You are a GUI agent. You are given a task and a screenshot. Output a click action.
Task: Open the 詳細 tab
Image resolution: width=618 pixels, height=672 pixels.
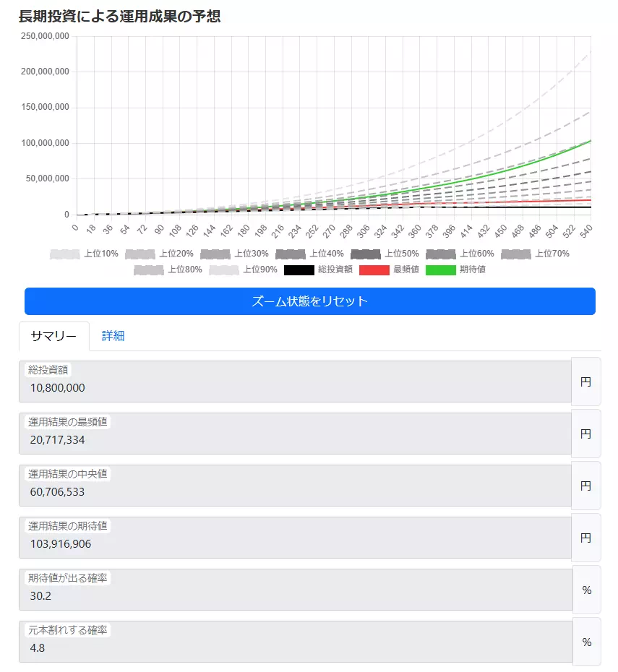click(113, 335)
